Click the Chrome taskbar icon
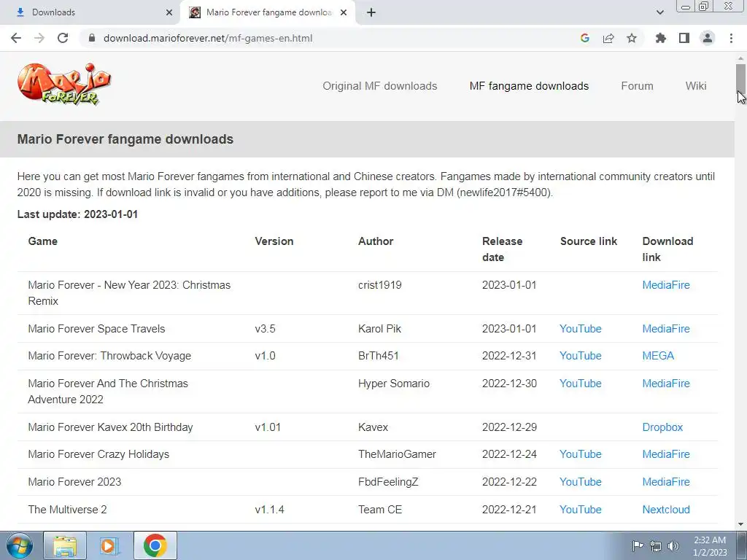Image resolution: width=747 pixels, height=560 pixels. pyautogui.click(x=155, y=545)
